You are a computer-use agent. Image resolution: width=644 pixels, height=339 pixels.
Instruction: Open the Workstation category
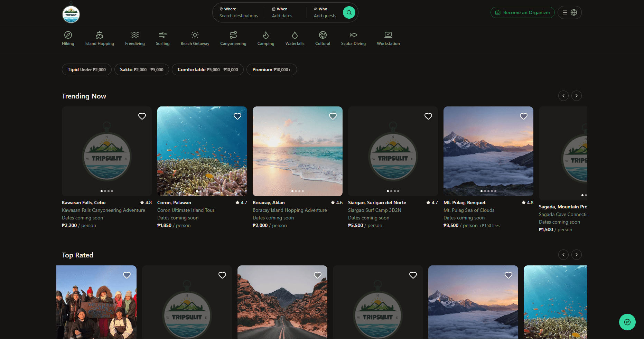pos(388,38)
